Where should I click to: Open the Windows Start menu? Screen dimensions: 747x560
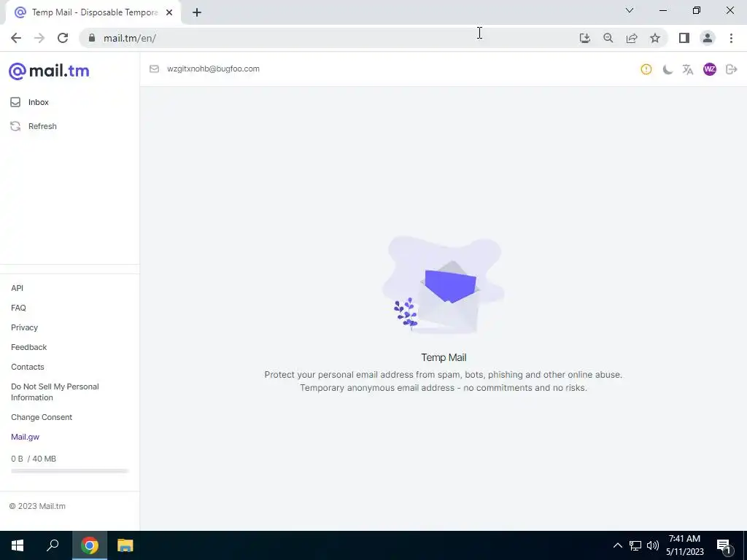18,545
